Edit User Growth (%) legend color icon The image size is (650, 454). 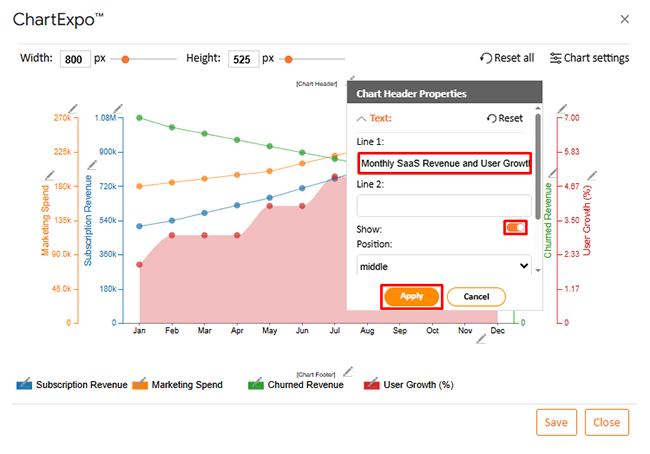pyautogui.click(x=371, y=384)
